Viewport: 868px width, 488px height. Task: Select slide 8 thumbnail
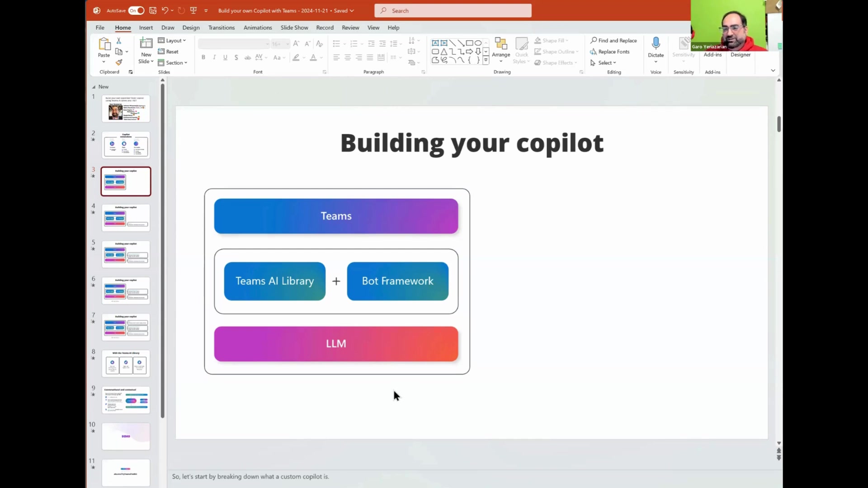coord(126,363)
